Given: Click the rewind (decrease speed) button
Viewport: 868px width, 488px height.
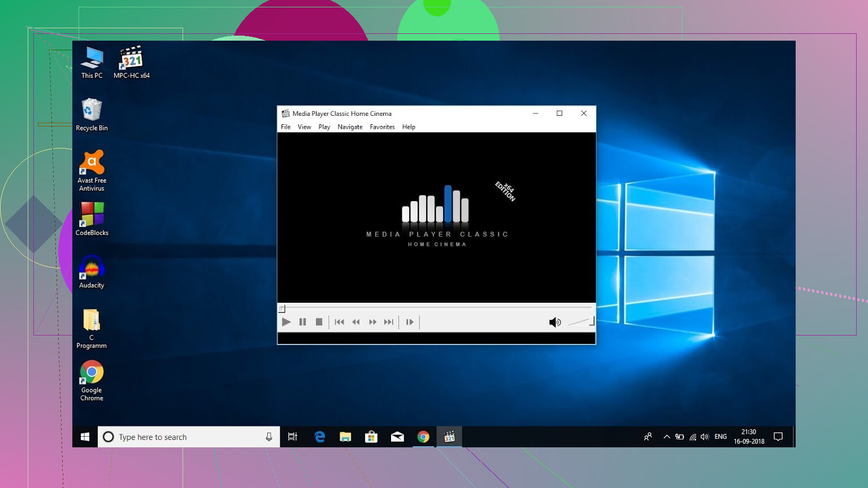Looking at the screenshot, I should [356, 322].
